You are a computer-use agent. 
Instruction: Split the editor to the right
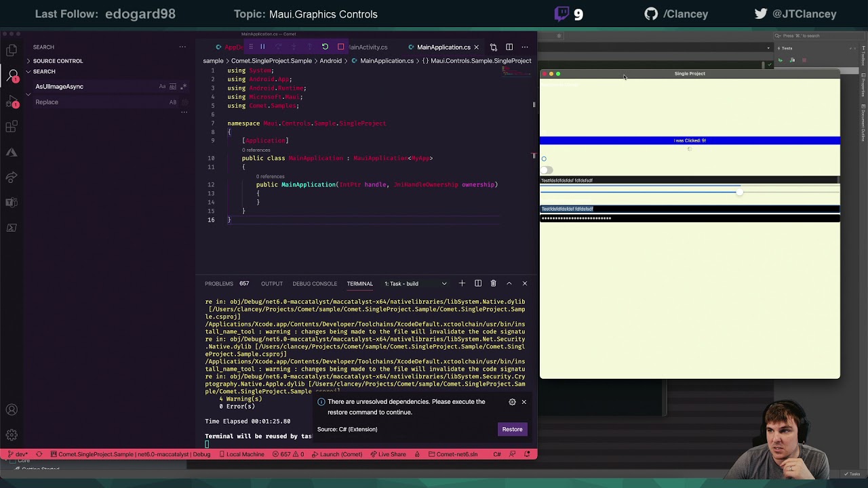point(509,47)
